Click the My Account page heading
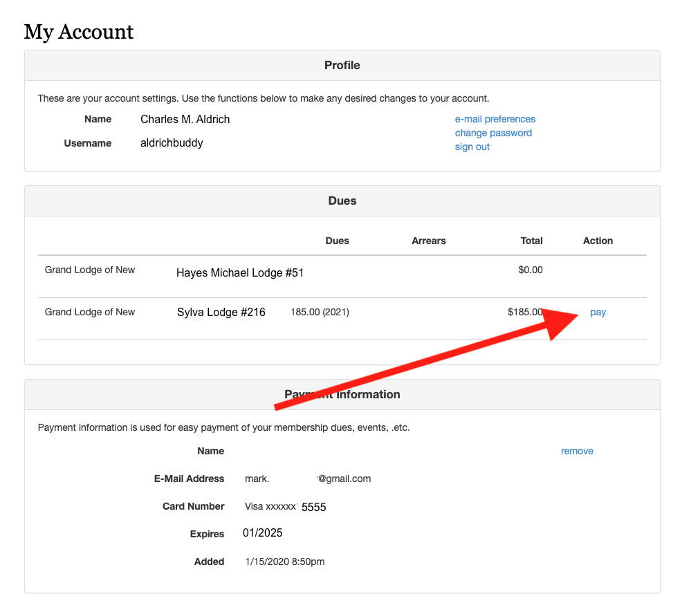The height and width of the screenshot is (603, 700). coord(79,32)
